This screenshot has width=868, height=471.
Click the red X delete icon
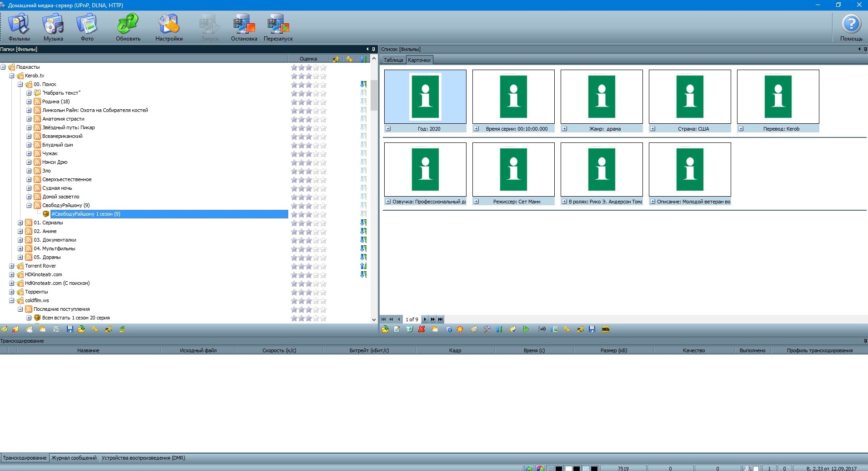tap(421, 329)
